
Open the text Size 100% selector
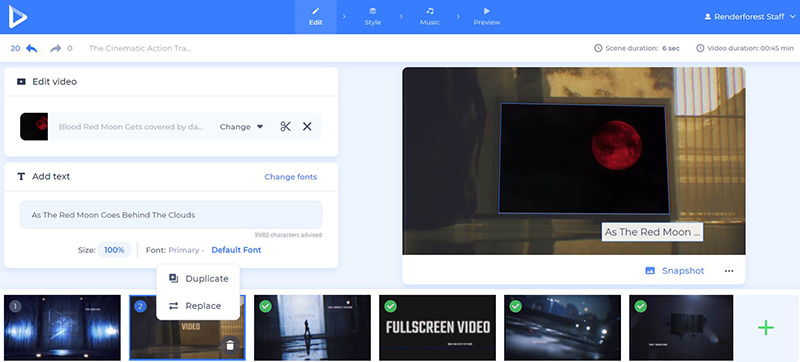click(114, 250)
